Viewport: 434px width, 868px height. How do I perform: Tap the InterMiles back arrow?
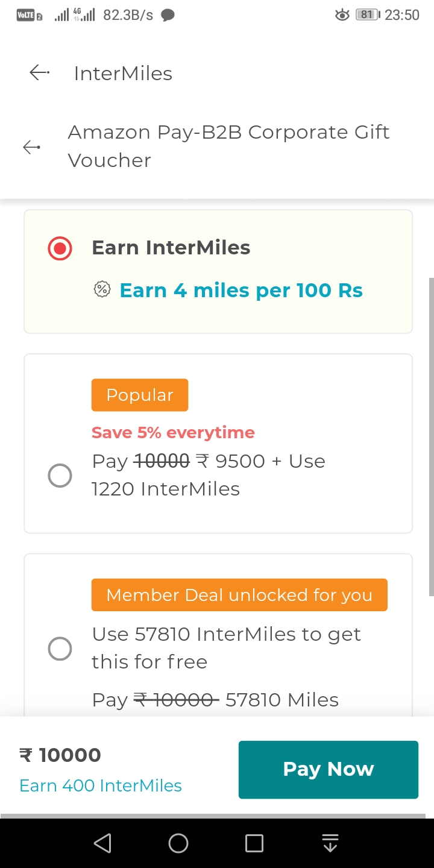39,73
